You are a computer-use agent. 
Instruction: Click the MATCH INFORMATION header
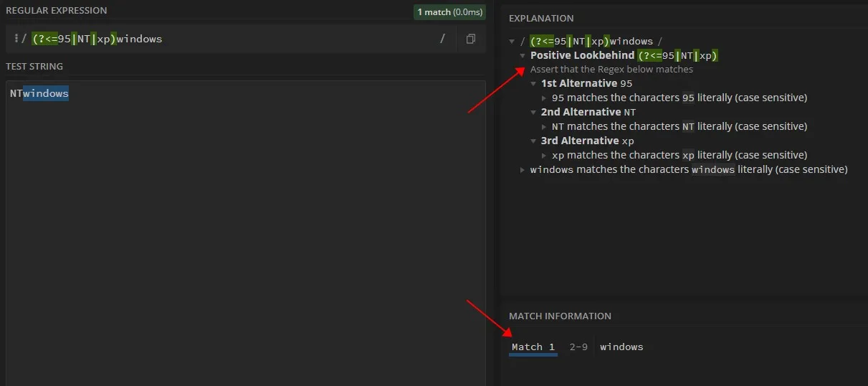[560, 316]
